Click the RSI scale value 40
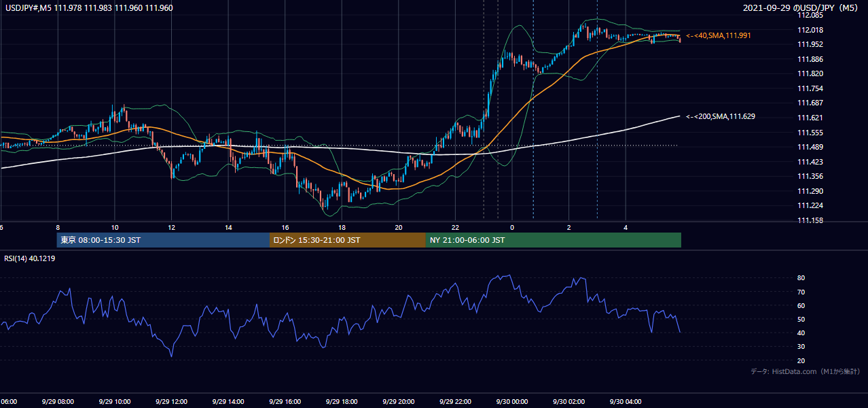This screenshot has width=868, height=408. coord(801,333)
